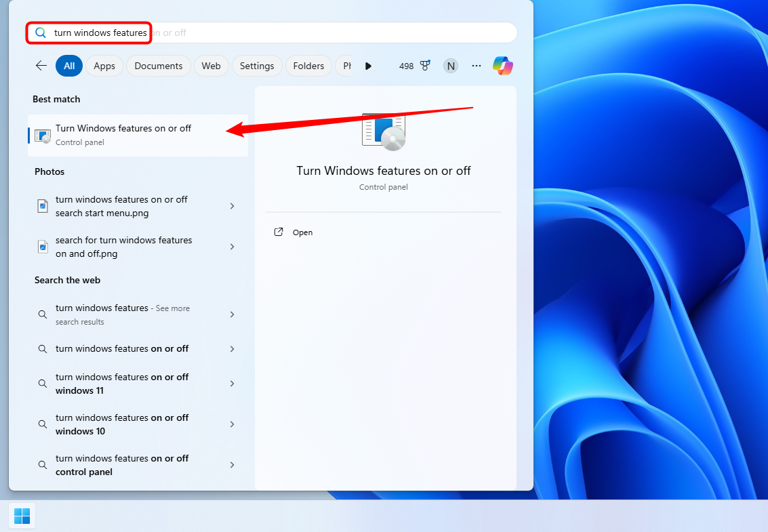The image size is (768, 532).
Task: Click the file icon for on and off.png
Action: click(x=43, y=247)
